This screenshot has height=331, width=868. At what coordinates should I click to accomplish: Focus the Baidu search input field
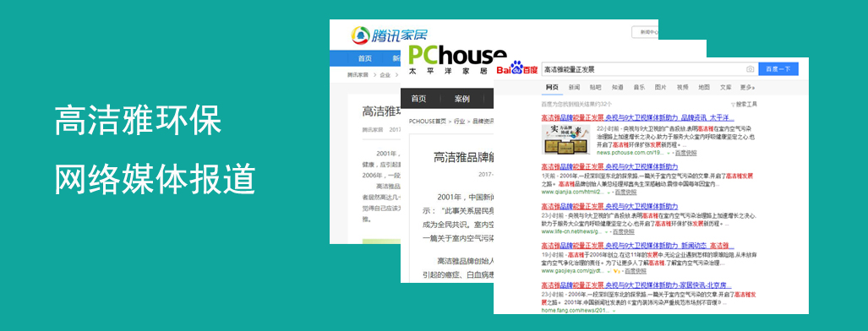point(650,69)
